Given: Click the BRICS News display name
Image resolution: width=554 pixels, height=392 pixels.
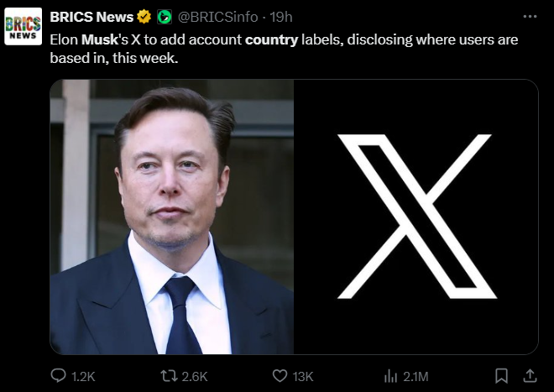Looking at the screenshot, I should click(91, 17).
